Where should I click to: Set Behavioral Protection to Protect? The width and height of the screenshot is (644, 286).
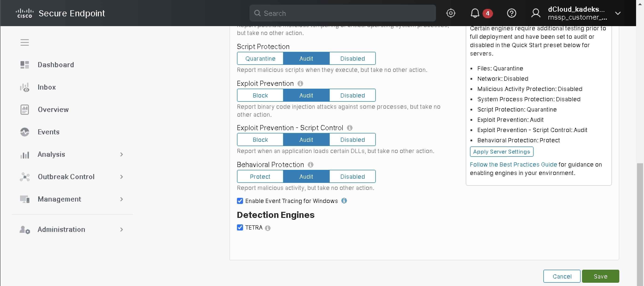[260, 177]
